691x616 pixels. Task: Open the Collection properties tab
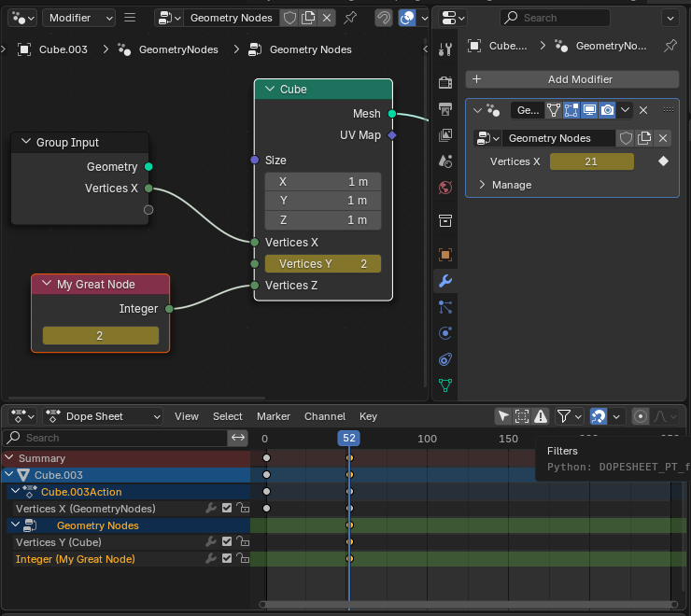point(445,221)
